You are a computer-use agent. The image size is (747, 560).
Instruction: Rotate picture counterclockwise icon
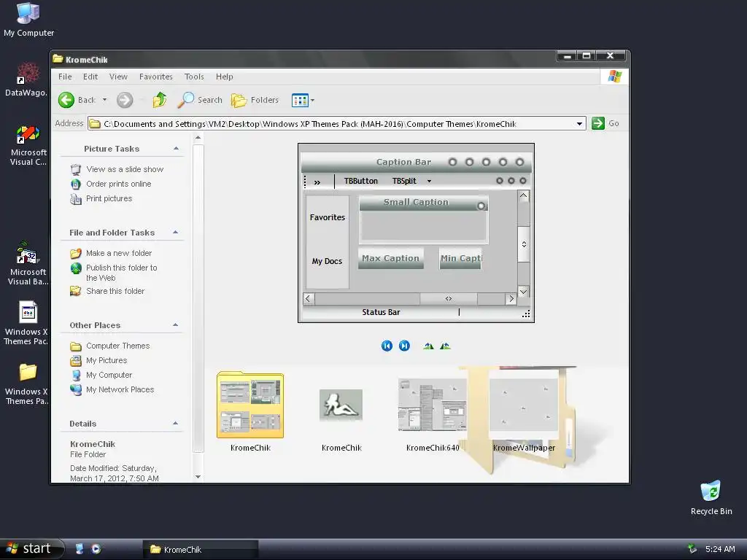tap(445, 346)
